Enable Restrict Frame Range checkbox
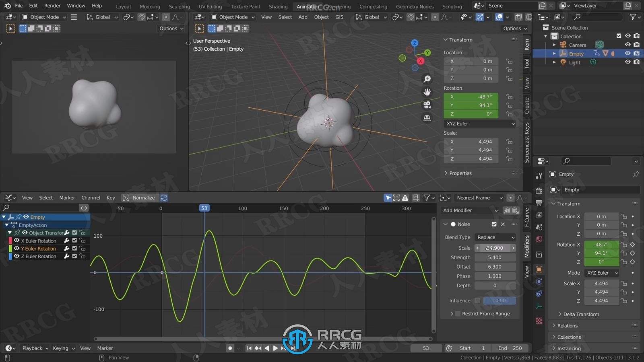Image resolution: width=644 pixels, height=362 pixels. pyautogui.click(x=458, y=314)
